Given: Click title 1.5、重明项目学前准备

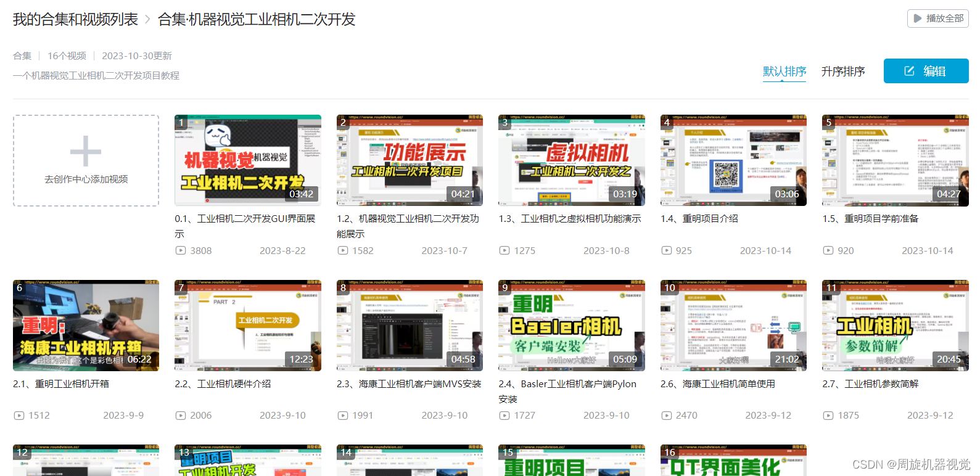Looking at the screenshot, I should 870,219.
